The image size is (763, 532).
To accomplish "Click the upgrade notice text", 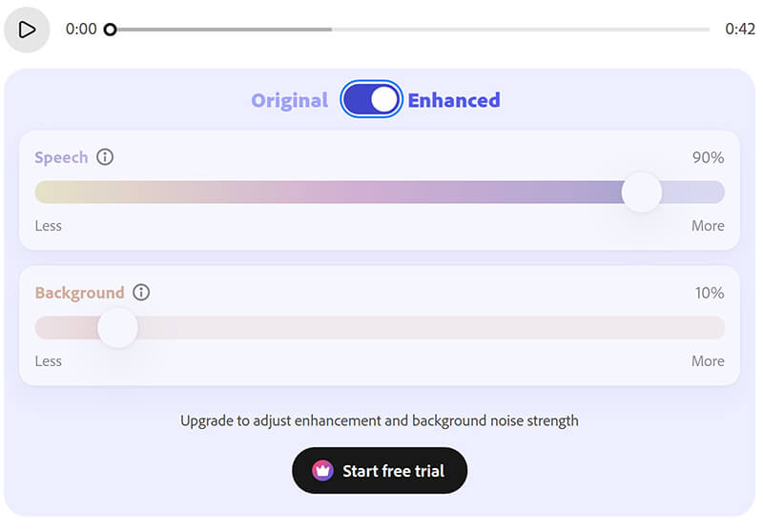I will [x=380, y=420].
